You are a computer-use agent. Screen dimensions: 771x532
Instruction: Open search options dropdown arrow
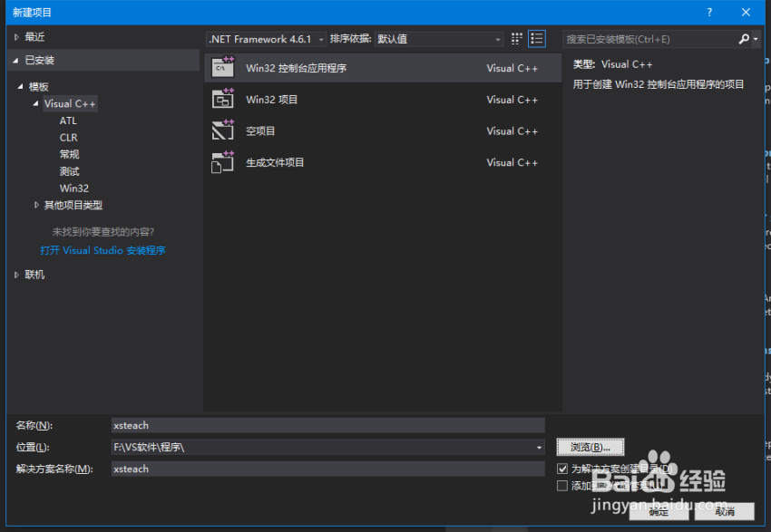click(x=756, y=39)
